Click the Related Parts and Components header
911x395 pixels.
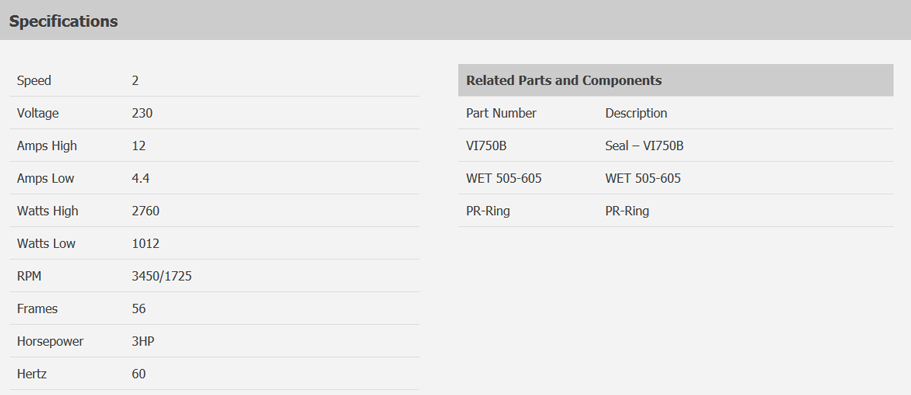click(x=564, y=80)
